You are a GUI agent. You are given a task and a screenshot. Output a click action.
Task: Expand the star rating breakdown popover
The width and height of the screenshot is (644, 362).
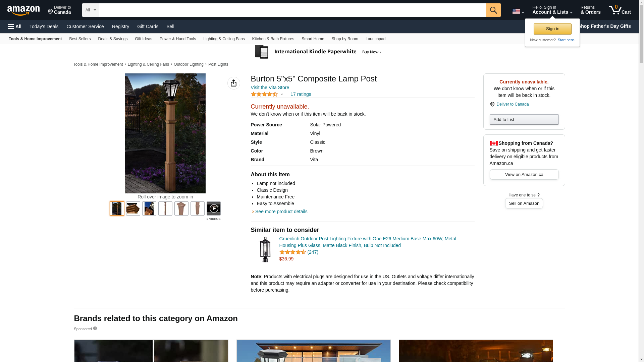tap(282, 95)
